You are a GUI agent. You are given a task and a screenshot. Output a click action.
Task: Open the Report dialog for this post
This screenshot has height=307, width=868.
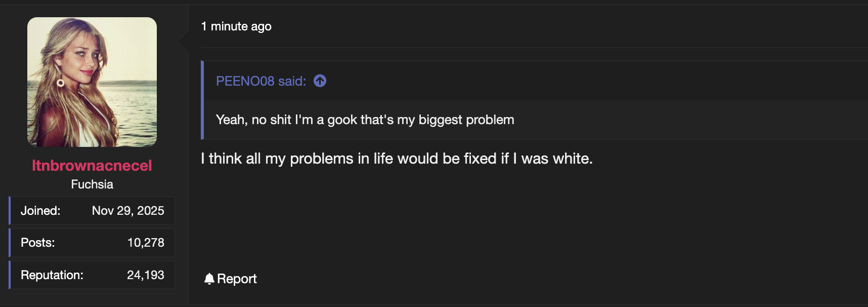[236, 279]
